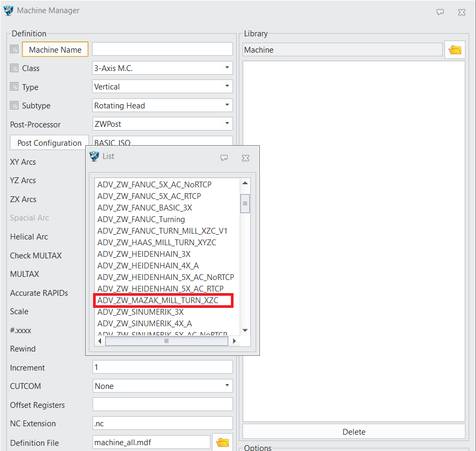Click the vertical scrollbar up arrow in List
This screenshot has width=476, height=451.
245,184
